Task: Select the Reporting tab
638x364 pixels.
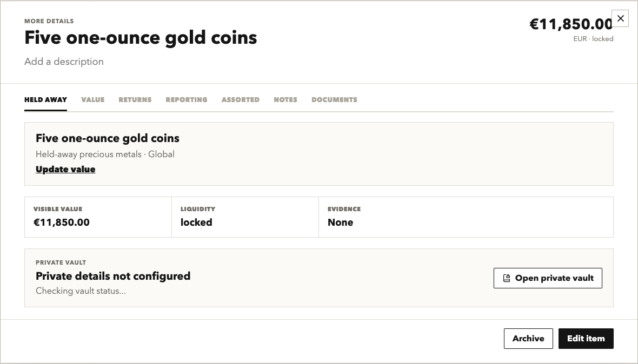Action: coord(187,100)
